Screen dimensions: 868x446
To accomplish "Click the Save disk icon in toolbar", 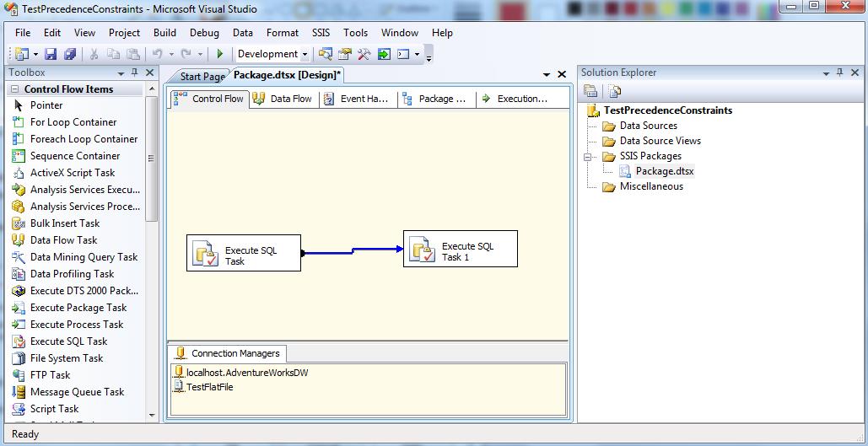I will (x=51, y=54).
